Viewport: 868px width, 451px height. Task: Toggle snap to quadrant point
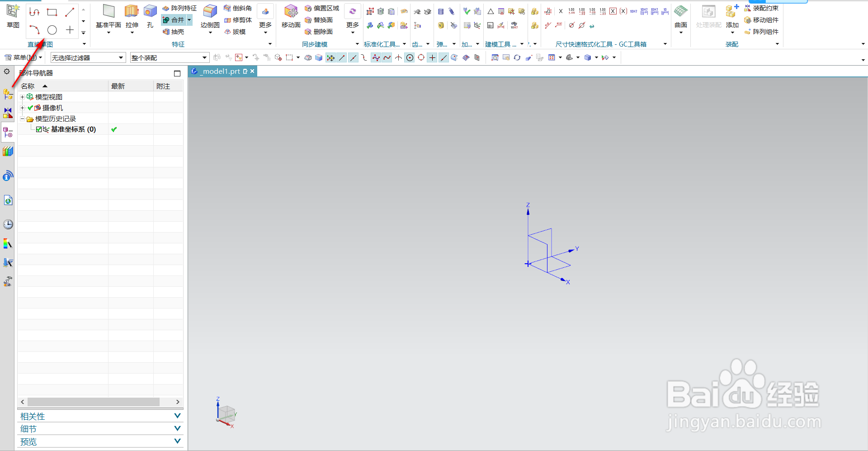pyautogui.click(x=421, y=57)
